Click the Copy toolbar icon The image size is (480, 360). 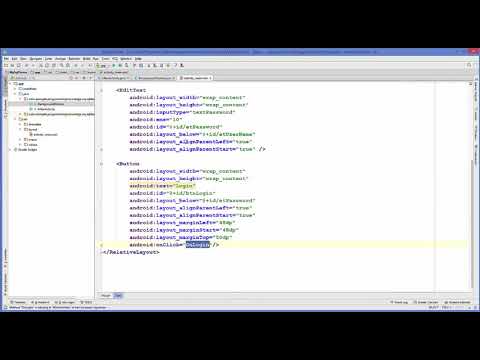(x=47, y=66)
